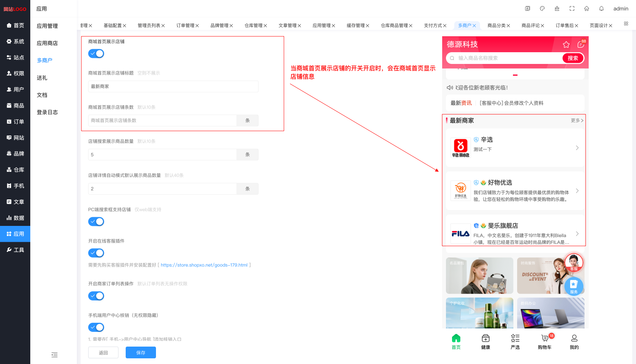Viewport: 636px width, 364px height.
Task: Turn off the 开启在线客服插件 switch
Action: point(96,253)
